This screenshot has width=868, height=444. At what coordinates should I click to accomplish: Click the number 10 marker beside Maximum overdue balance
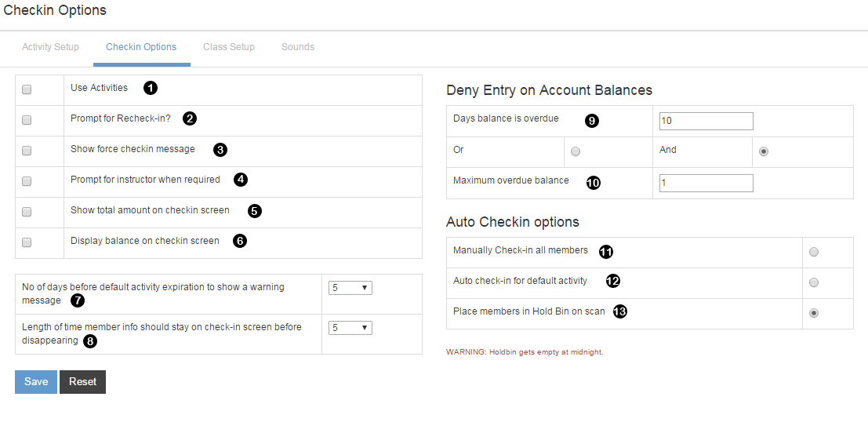(594, 182)
